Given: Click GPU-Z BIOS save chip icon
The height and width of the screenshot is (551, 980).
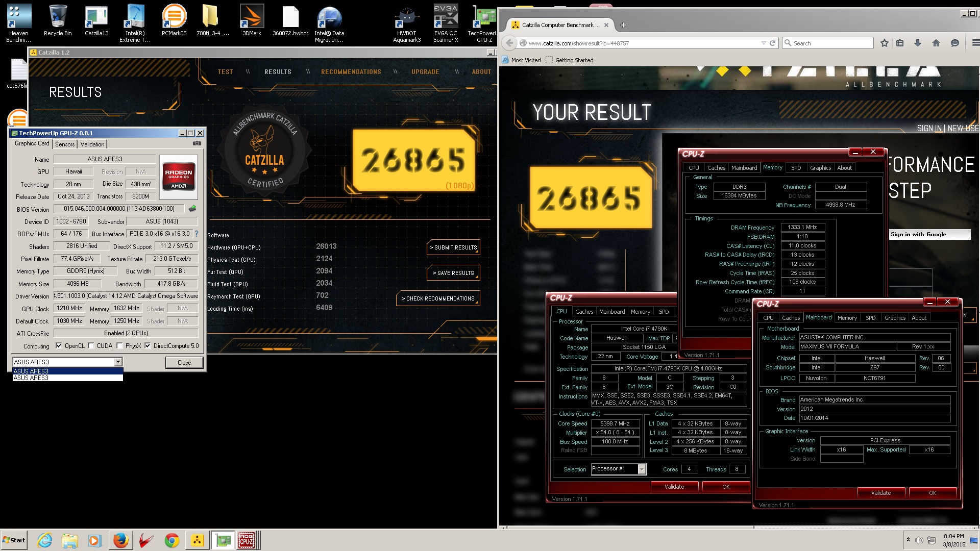Looking at the screenshot, I should [x=192, y=208].
